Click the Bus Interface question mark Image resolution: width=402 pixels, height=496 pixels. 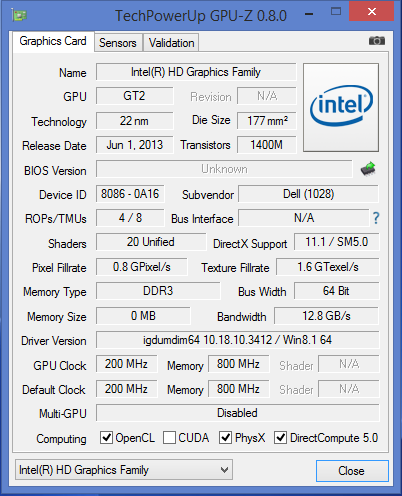point(376,218)
